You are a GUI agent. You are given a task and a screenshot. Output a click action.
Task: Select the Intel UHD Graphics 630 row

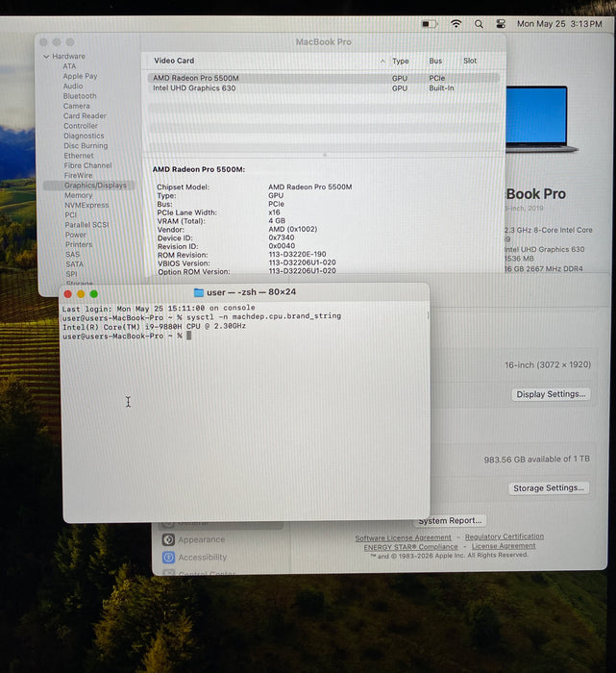(x=324, y=88)
